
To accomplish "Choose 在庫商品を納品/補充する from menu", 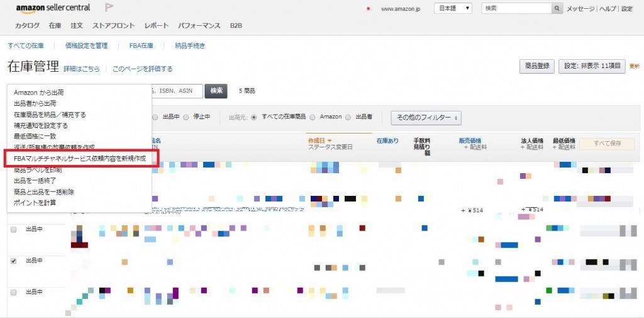I will [x=50, y=115].
